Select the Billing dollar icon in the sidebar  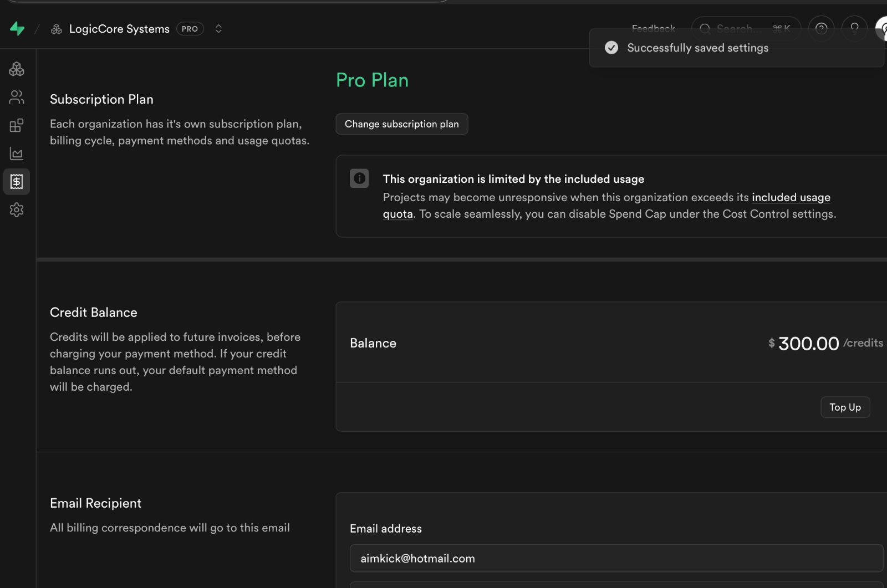(x=17, y=182)
